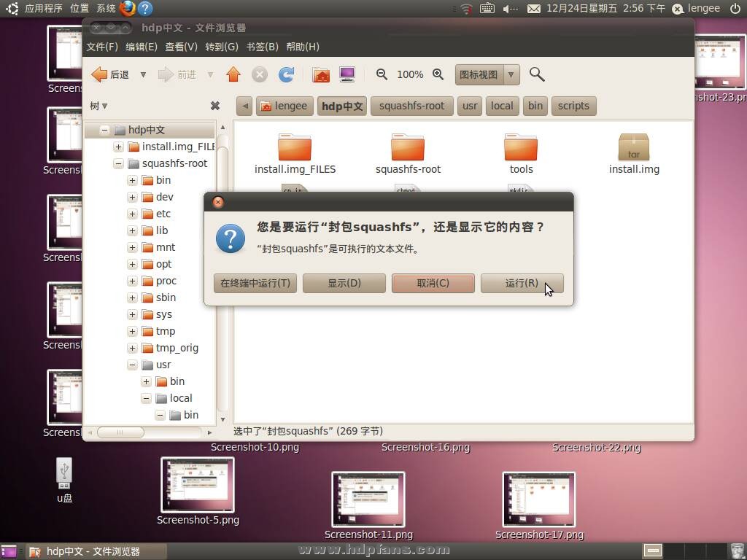The image size is (747, 560).
Task: Open the 查看(V) menu
Action: coord(181,47)
